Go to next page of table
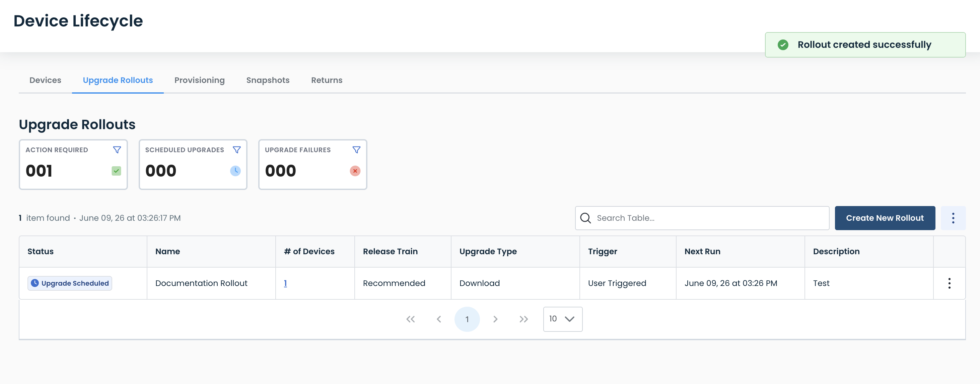Viewport: 980px width, 384px height. coord(495,319)
